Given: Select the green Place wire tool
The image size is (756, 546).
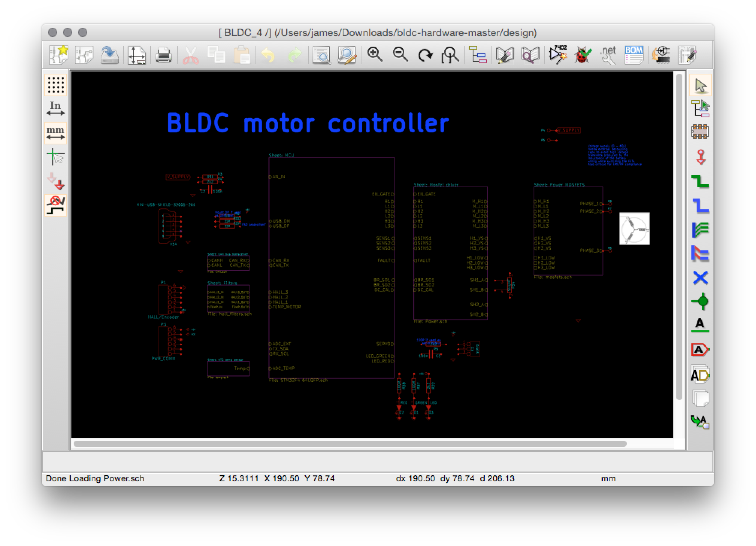Looking at the screenshot, I should click(x=700, y=182).
